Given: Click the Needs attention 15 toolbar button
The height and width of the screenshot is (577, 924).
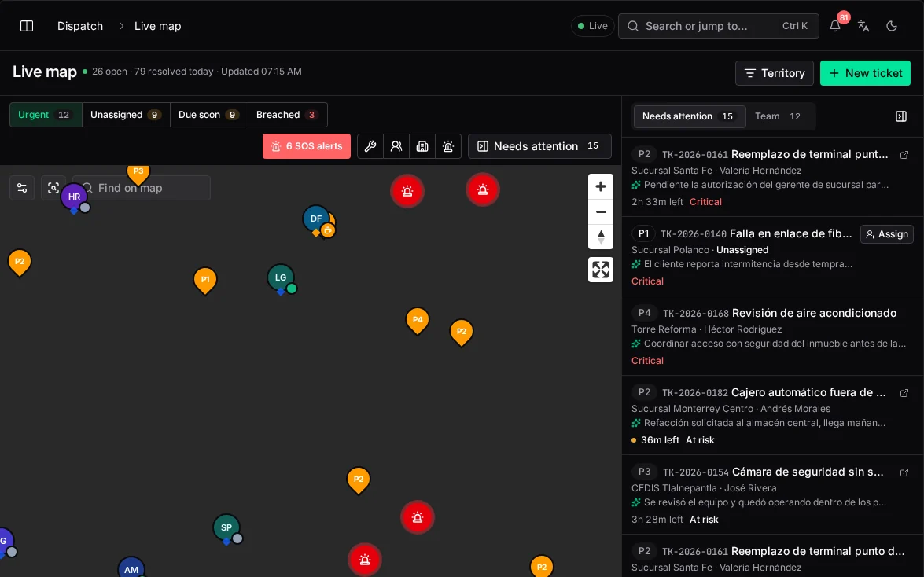Looking at the screenshot, I should [539, 146].
